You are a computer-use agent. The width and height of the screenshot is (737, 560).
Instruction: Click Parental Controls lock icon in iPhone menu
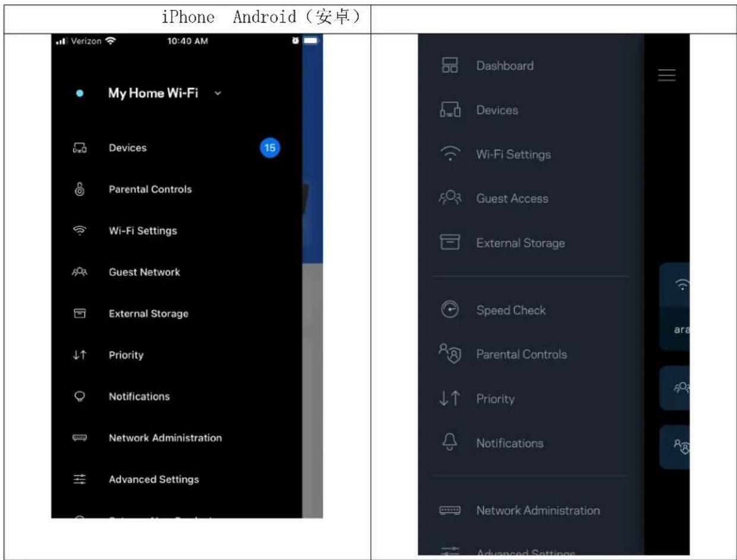(x=80, y=190)
